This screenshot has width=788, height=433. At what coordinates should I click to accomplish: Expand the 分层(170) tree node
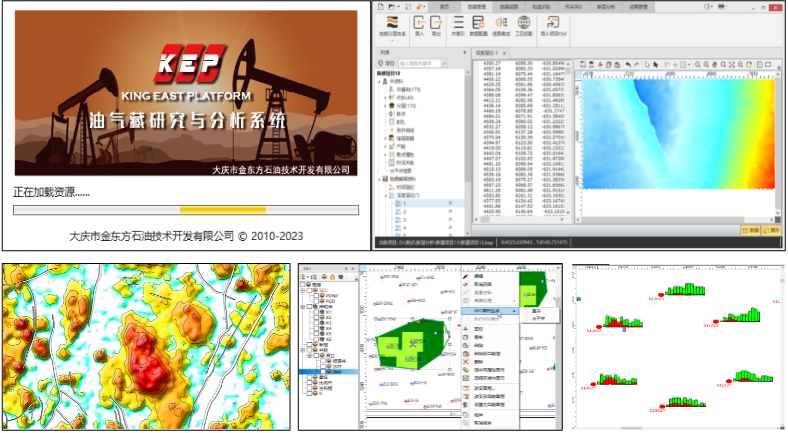tap(386, 105)
